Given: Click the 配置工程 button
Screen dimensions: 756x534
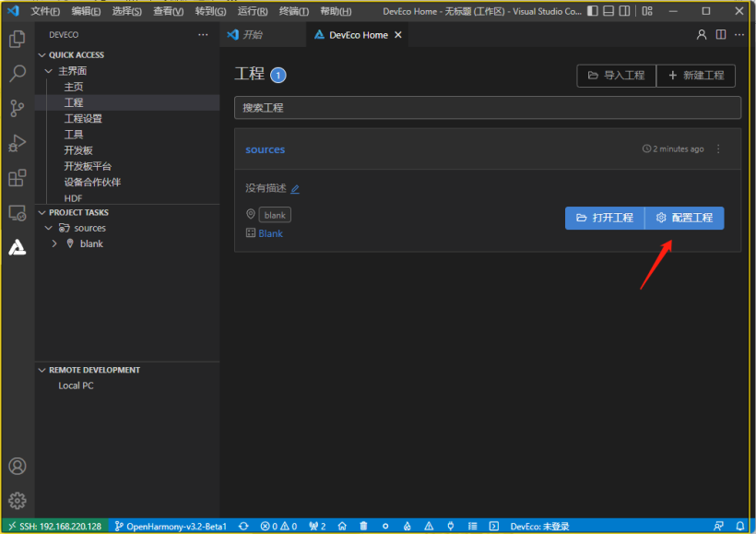Looking at the screenshot, I should tap(684, 218).
